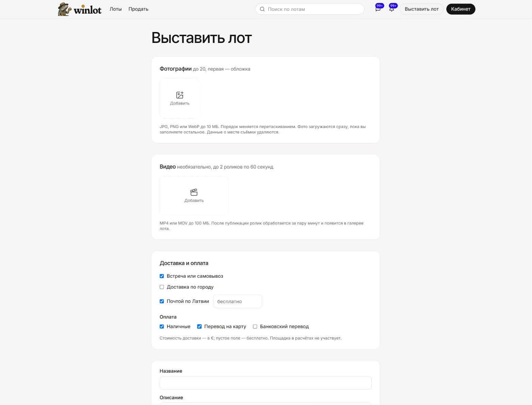Toggle 'Почтой по Латвии' checkbox

coord(162,301)
